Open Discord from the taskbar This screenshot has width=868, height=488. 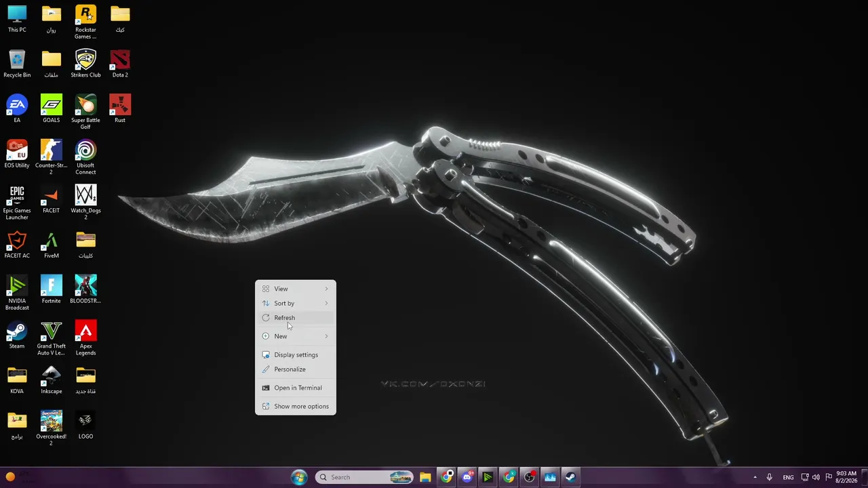click(x=467, y=477)
